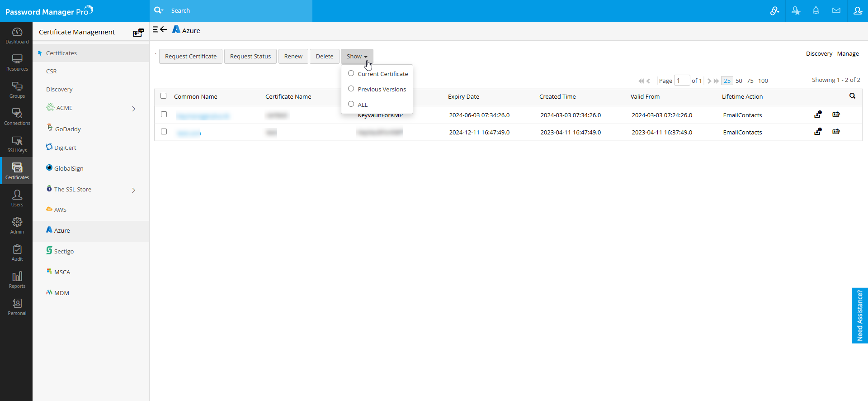Open Certificates in the left menu
Image resolution: width=868 pixels, height=401 pixels.
pos(61,53)
